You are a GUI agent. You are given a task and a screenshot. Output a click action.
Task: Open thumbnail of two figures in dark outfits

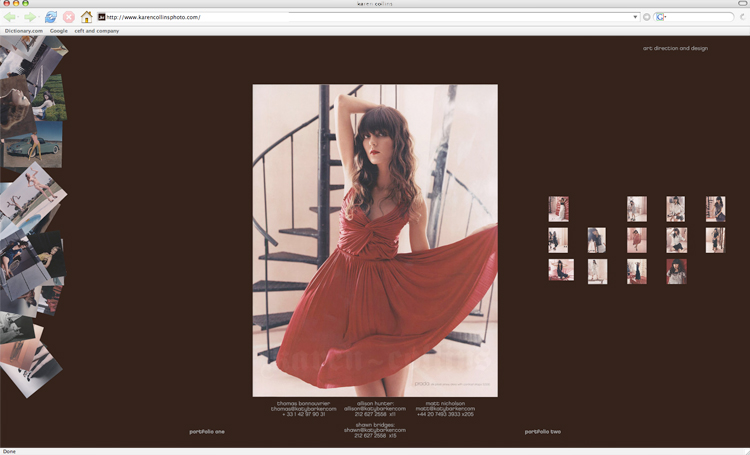coord(558,240)
